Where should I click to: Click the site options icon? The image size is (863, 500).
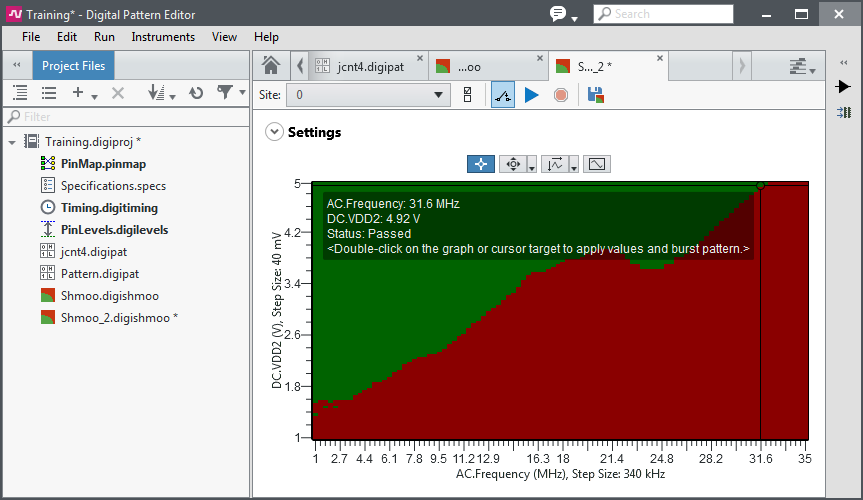(467, 95)
